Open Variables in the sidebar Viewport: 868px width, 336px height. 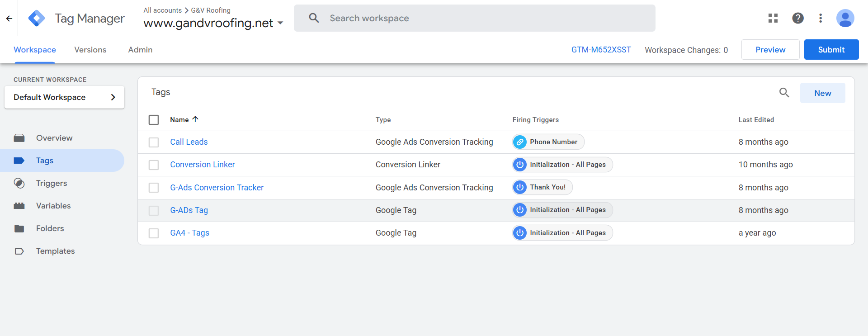click(x=62, y=206)
